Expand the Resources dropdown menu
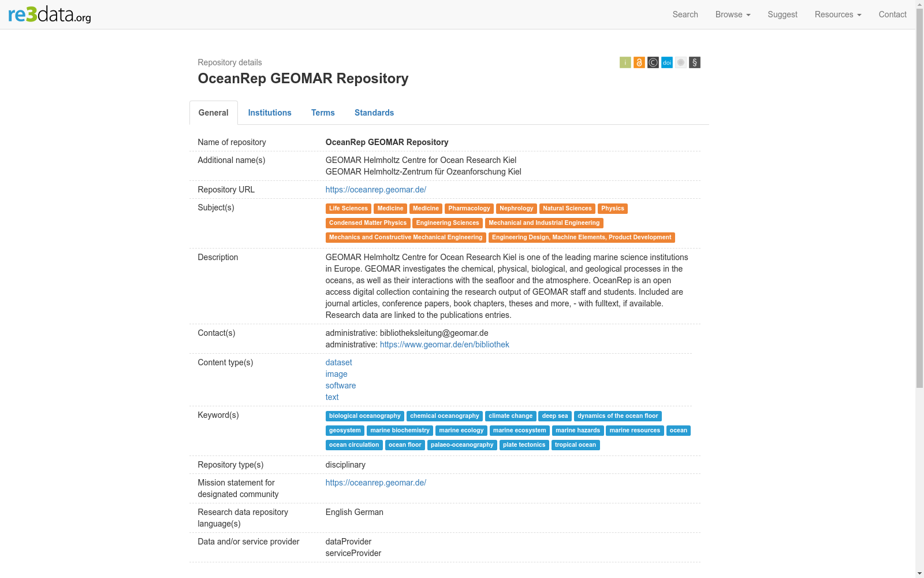924x578 pixels. 838,14
